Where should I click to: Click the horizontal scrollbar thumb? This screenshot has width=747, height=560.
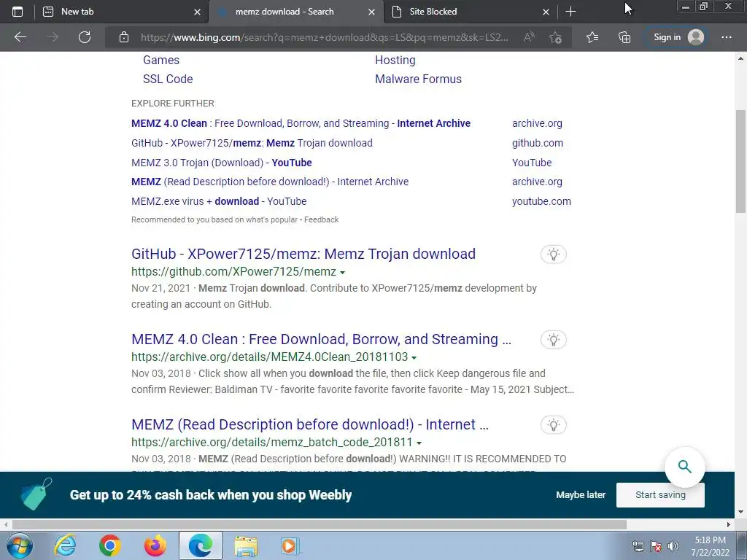click(320, 524)
